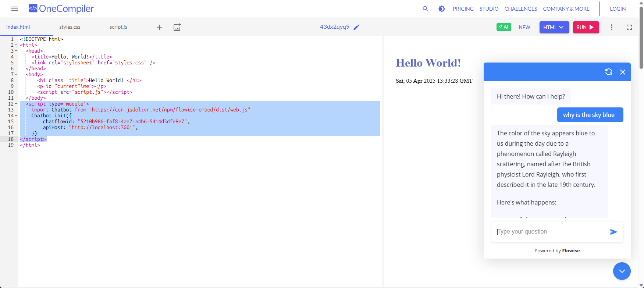
Task: Open the HTML language dropdown
Action: (x=554, y=27)
